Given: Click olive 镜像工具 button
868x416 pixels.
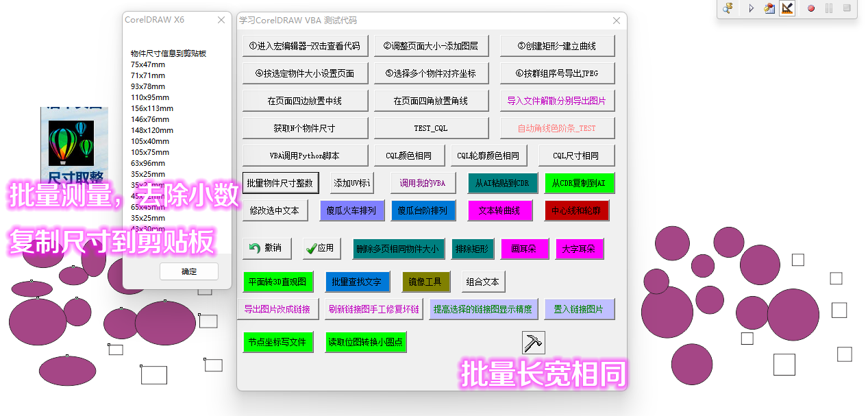Looking at the screenshot, I should (x=426, y=282).
